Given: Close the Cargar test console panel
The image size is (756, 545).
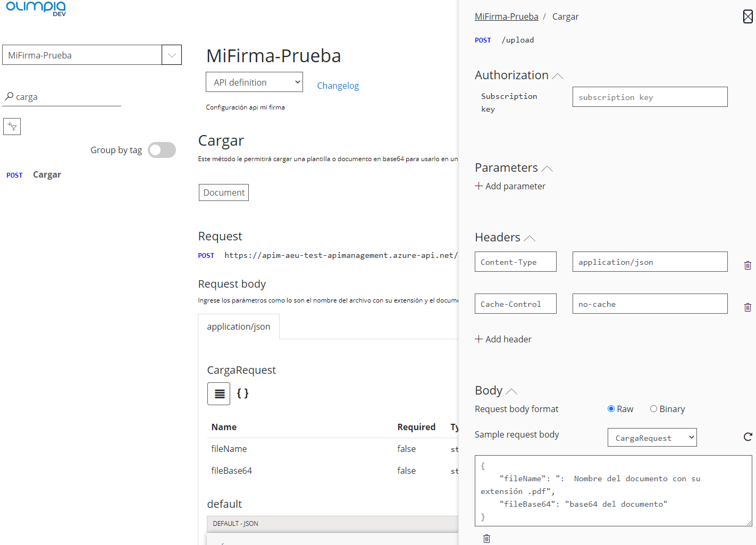Looking at the screenshot, I should (x=747, y=16).
